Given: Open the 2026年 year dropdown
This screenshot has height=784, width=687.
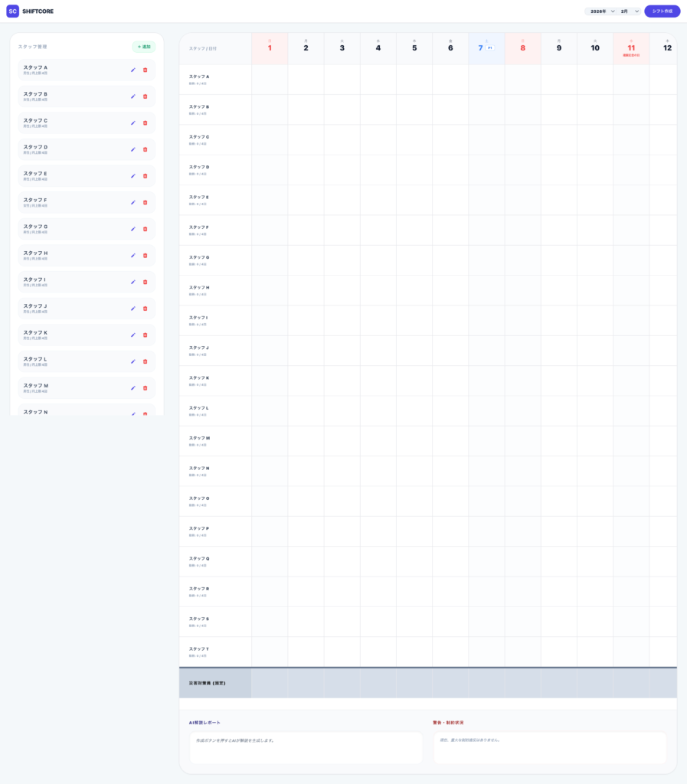Looking at the screenshot, I should pyautogui.click(x=601, y=11).
